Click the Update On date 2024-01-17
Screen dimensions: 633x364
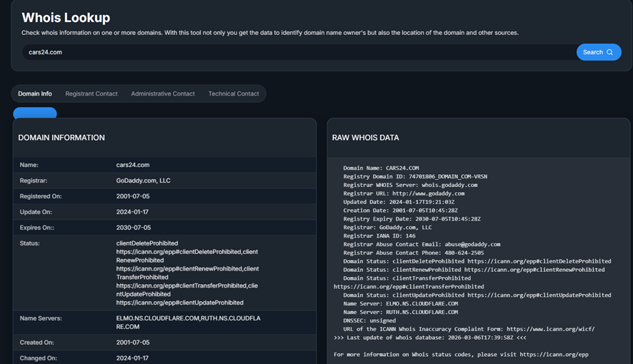click(132, 212)
